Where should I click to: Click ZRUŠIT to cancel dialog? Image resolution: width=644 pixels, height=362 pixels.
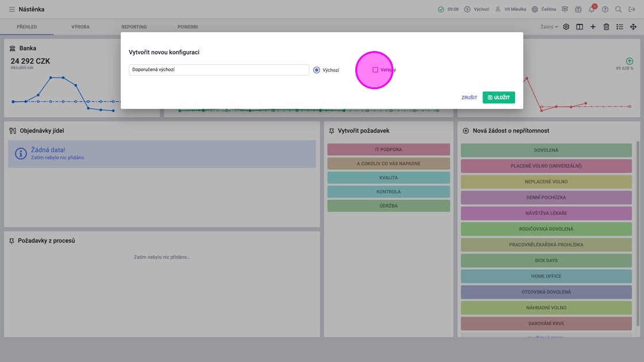[x=469, y=98]
